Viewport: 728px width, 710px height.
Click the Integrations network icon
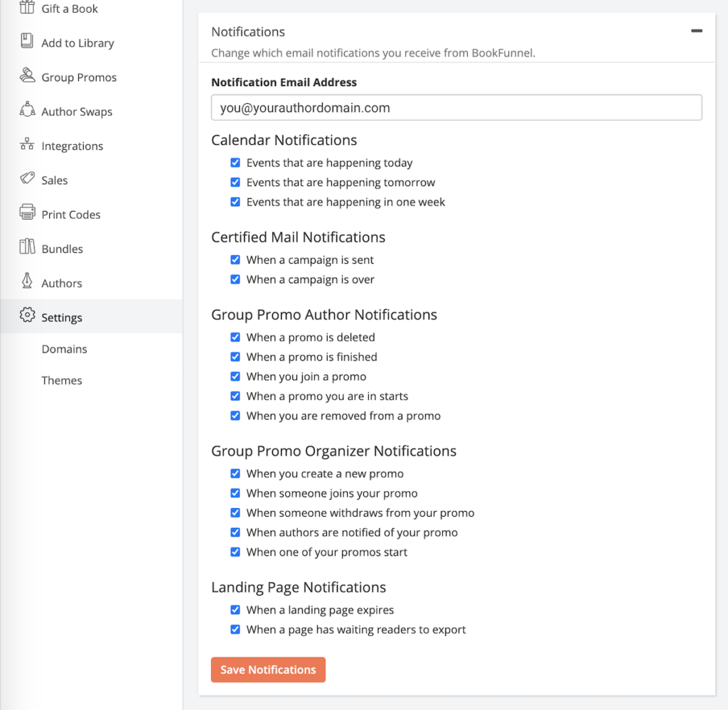pyautogui.click(x=27, y=144)
